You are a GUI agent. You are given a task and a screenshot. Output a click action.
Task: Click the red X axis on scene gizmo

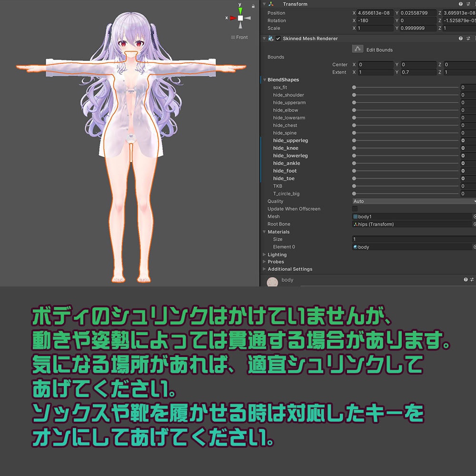[x=233, y=18]
